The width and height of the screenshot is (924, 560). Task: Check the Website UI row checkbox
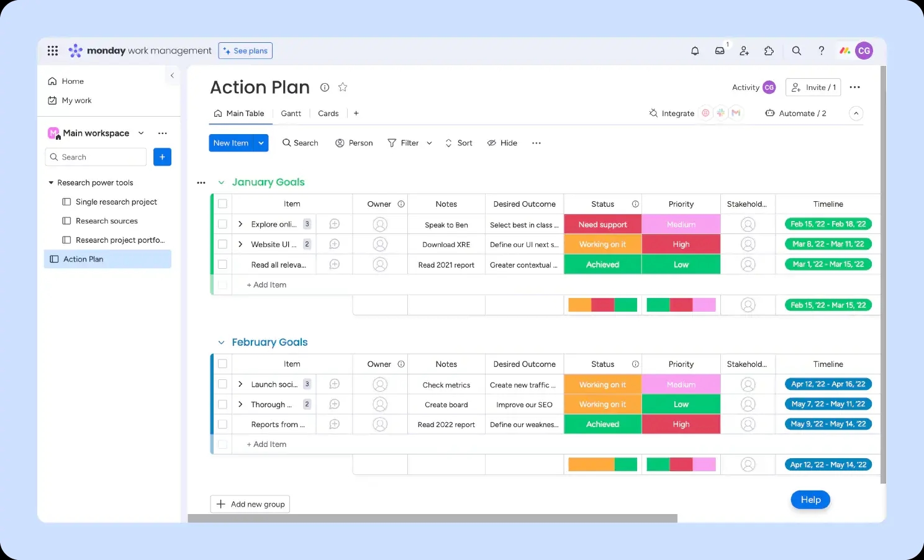click(x=222, y=244)
